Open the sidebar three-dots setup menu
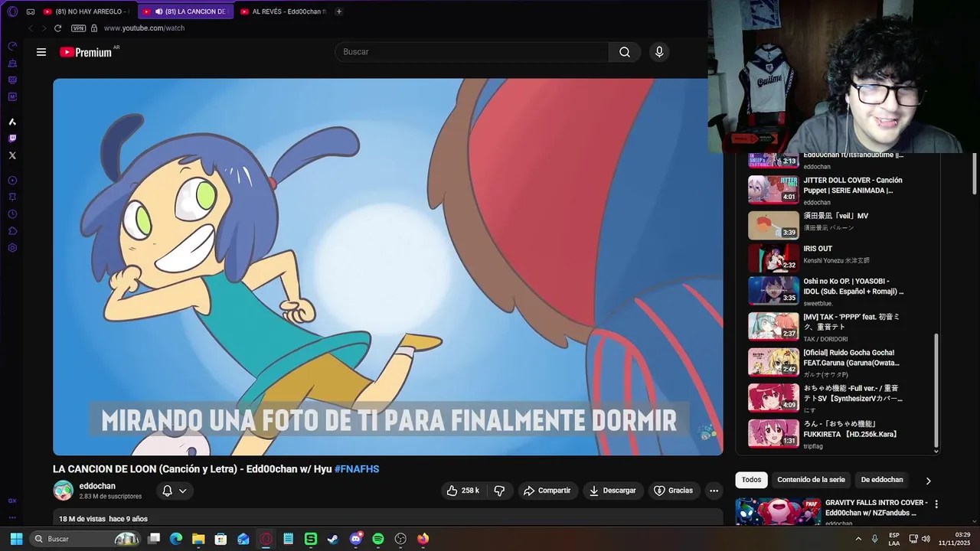 [12, 518]
